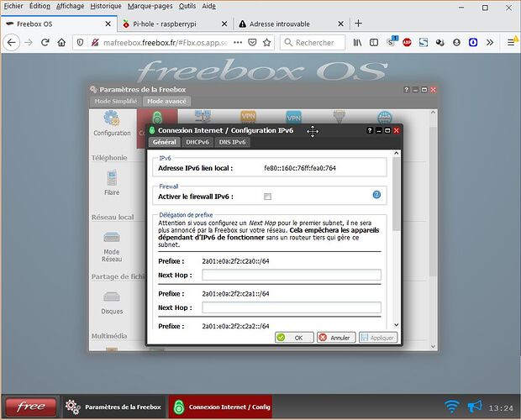Select Paramètres de la Freebox taskbar item

[x=113, y=407]
